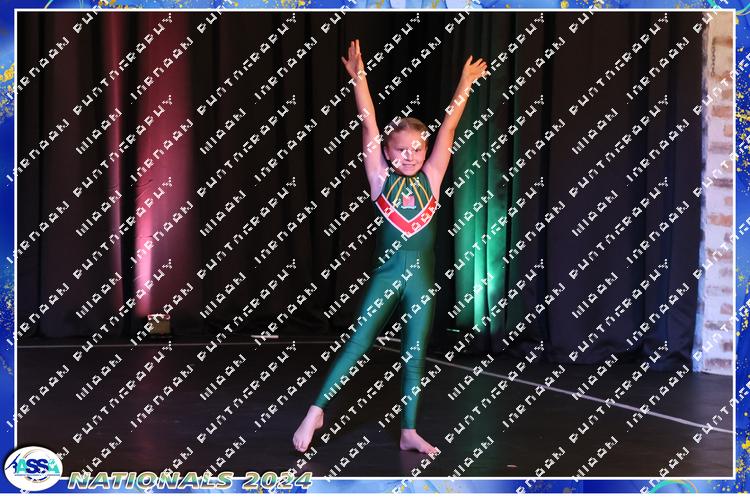The height and width of the screenshot is (500, 750).
Task: Click the ASSA logo badge
Action: click(33, 468)
